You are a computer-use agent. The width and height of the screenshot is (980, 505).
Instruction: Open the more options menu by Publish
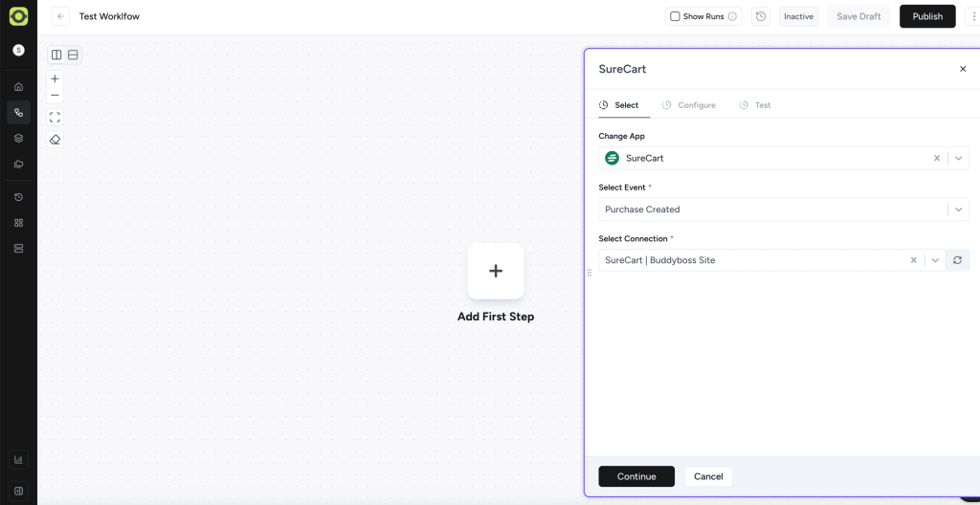(972, 16)
